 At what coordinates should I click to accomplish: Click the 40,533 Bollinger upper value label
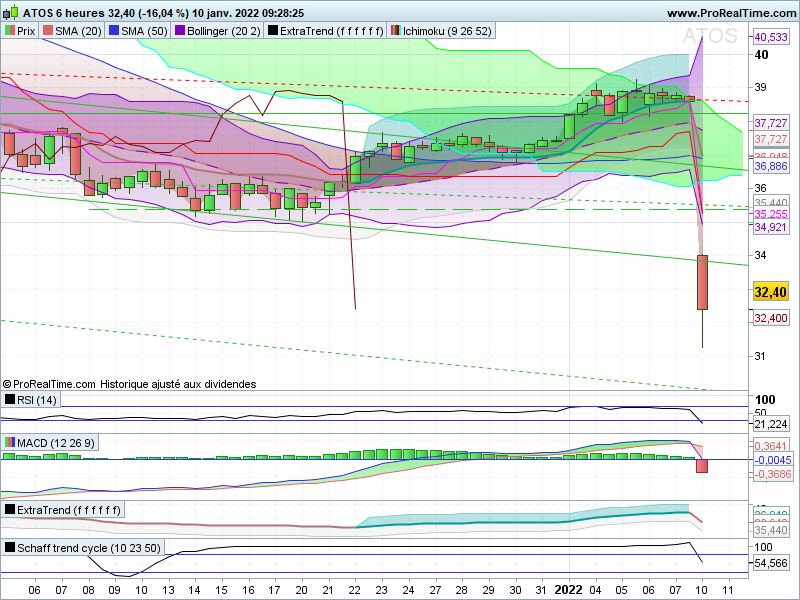(770, 37)
